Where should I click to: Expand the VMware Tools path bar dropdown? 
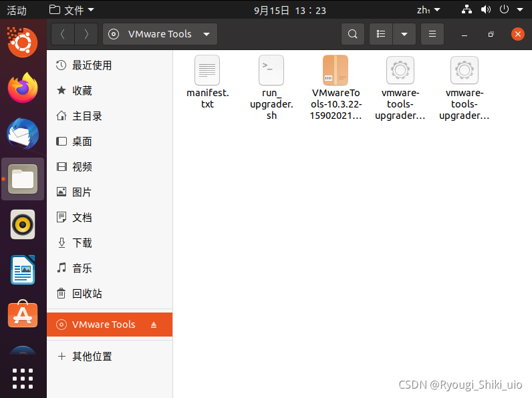[x=207, y=34]
